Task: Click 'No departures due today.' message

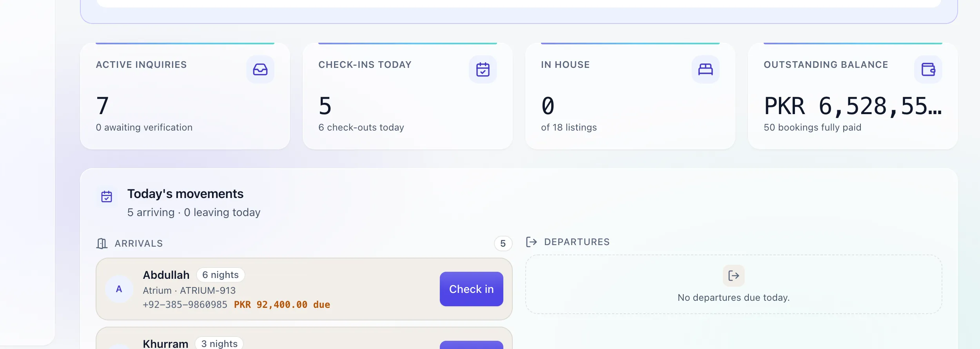Action: [x=734, y=298]
